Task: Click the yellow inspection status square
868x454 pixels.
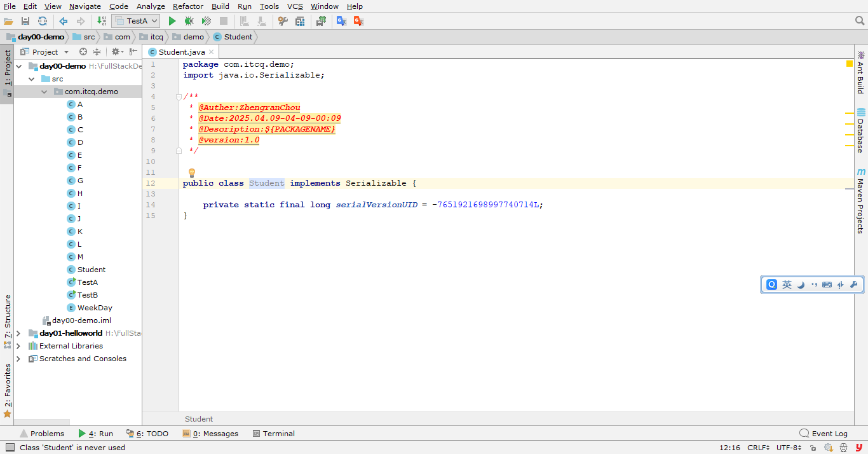Action: tap(849, 64)
